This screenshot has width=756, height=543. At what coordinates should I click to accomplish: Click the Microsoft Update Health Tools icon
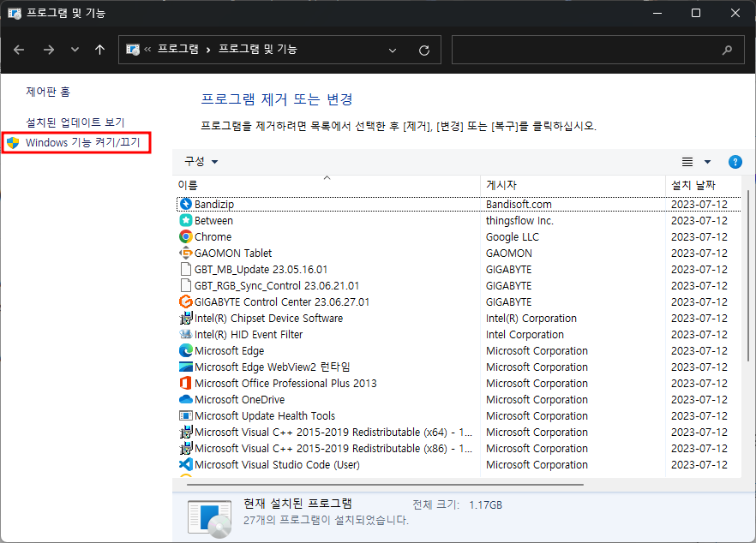point(186,415)
